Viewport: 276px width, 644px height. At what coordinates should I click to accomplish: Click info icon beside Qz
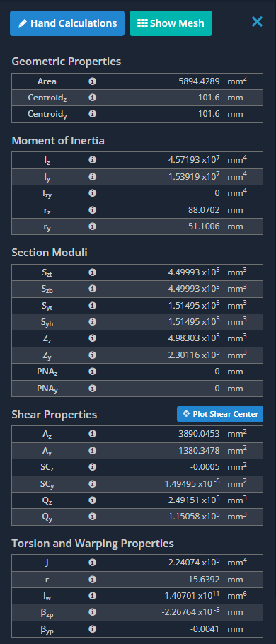coord(93,500)
